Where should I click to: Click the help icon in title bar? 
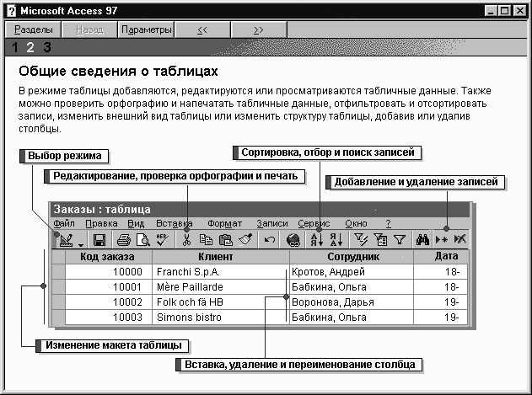click(x=11, y=11)
